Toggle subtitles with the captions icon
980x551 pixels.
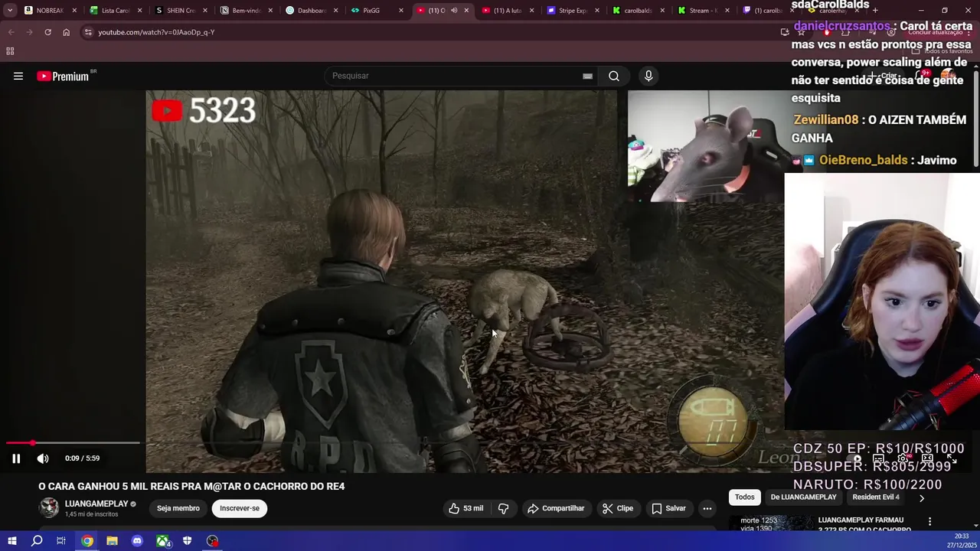point(879,459)
